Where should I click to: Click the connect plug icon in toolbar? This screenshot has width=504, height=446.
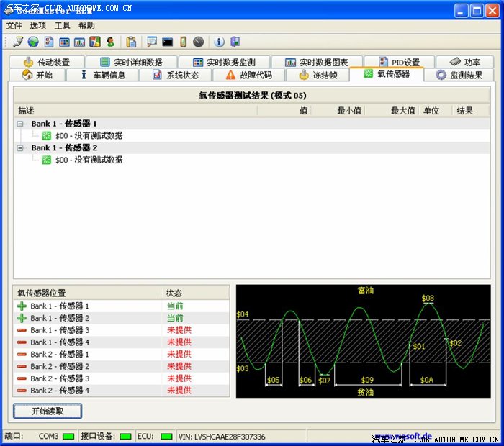coord(18,42)
